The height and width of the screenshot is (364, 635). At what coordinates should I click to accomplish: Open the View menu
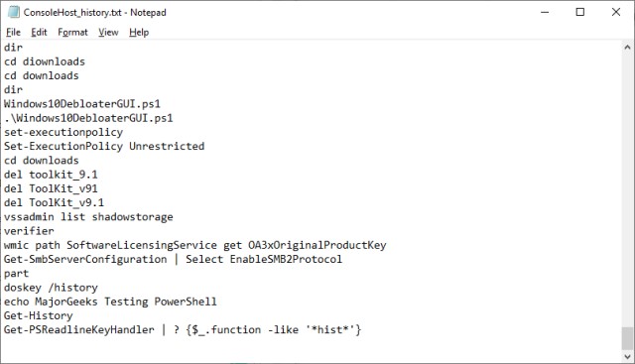108,32
